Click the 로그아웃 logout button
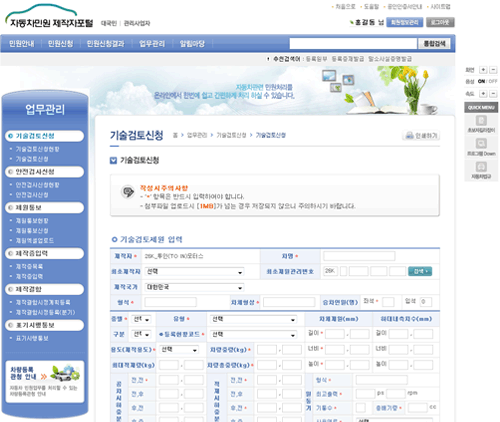Screen dimensions: 500x422 tap(440, 22)
